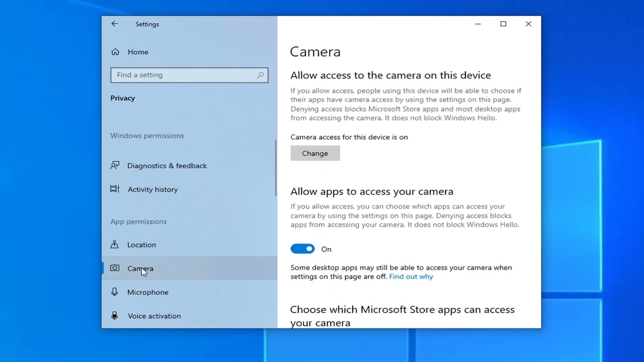
Task: Click the Location pin icon
Action: [x=115, y=244]
